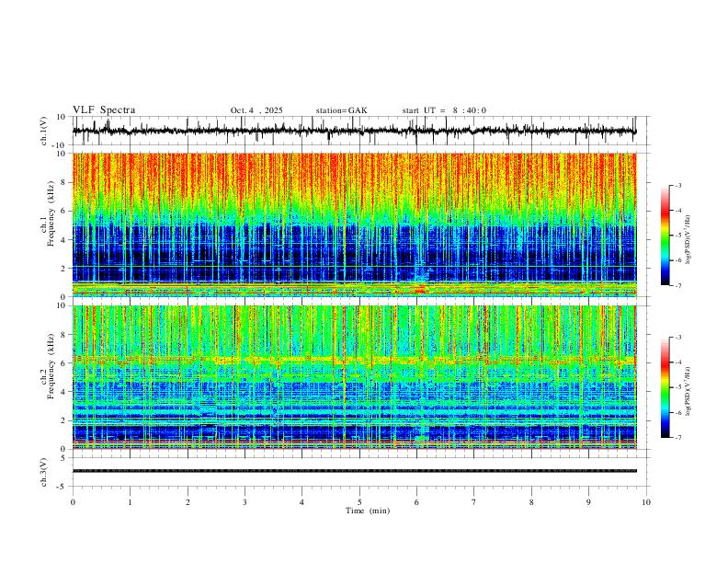Viewport: 728px width, 563px height.
Task: Click the "ch.3(V)" axis label
Action: point(44,472)
